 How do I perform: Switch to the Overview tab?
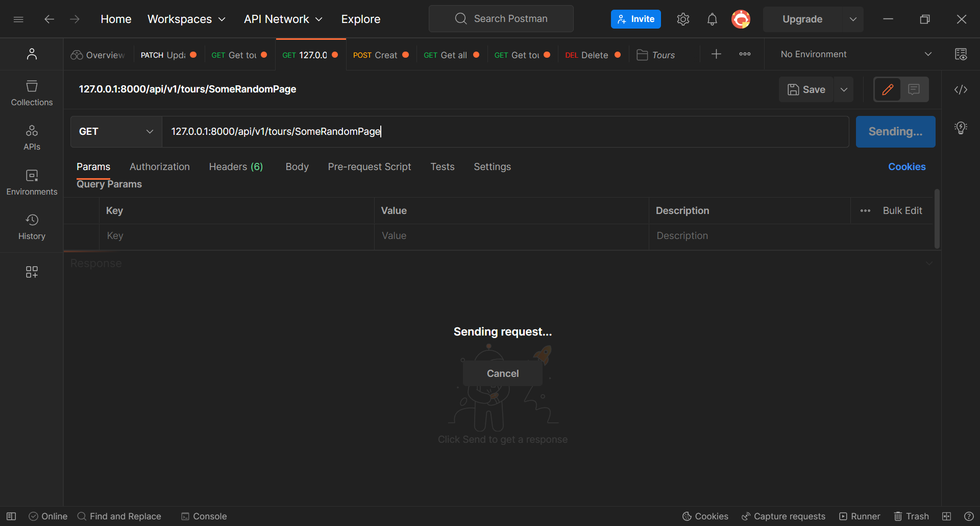pos(98,55)
